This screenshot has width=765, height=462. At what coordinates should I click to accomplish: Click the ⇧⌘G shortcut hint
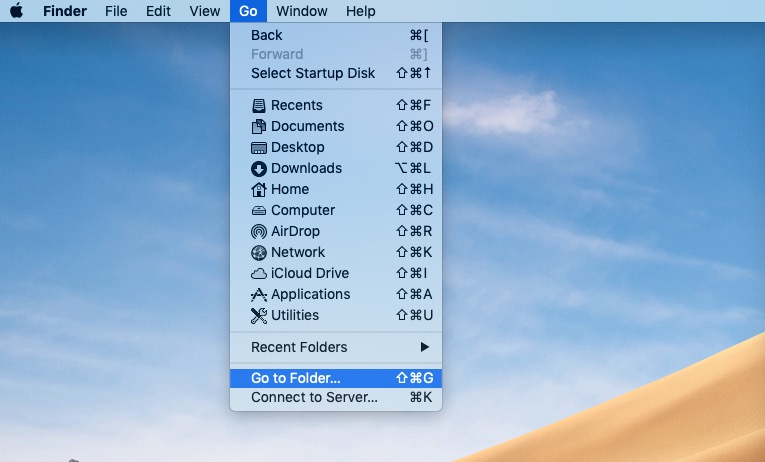(414, 378)
